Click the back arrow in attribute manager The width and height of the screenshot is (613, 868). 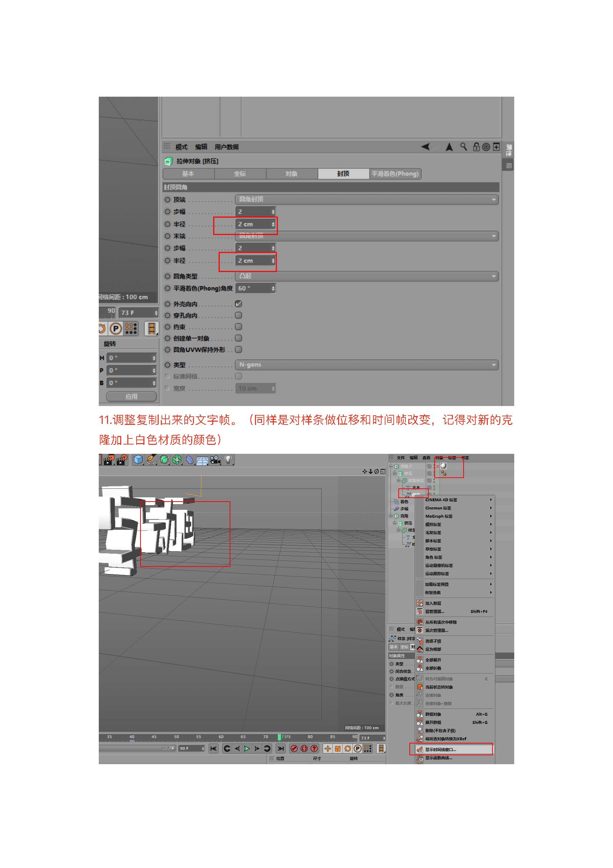[x=425, y=147]
